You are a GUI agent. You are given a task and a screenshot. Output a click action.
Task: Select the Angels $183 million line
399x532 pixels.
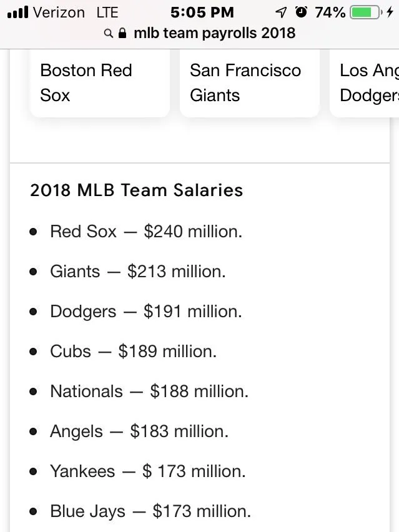point(139,431)
